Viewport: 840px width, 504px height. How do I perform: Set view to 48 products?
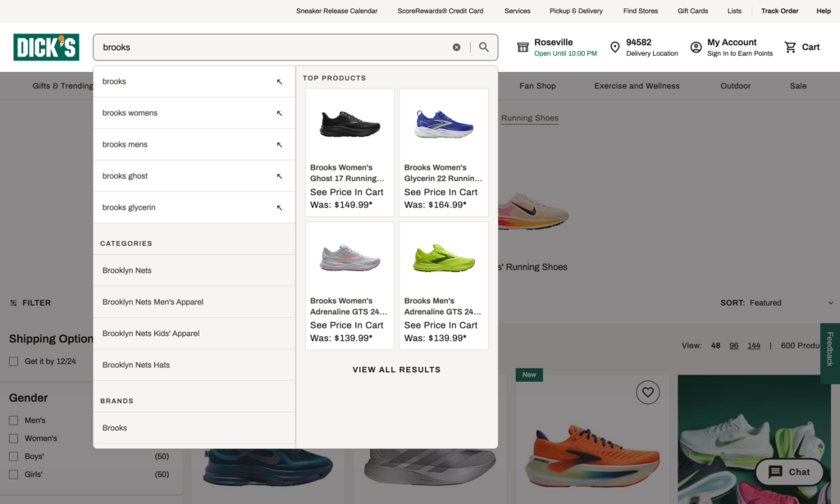(715, 346)
